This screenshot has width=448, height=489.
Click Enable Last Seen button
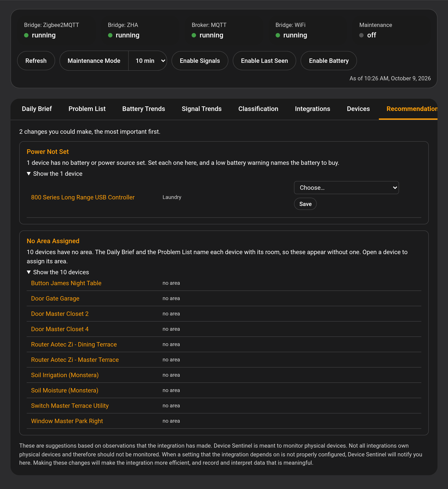pyautogui.click(x=264, y=61)
